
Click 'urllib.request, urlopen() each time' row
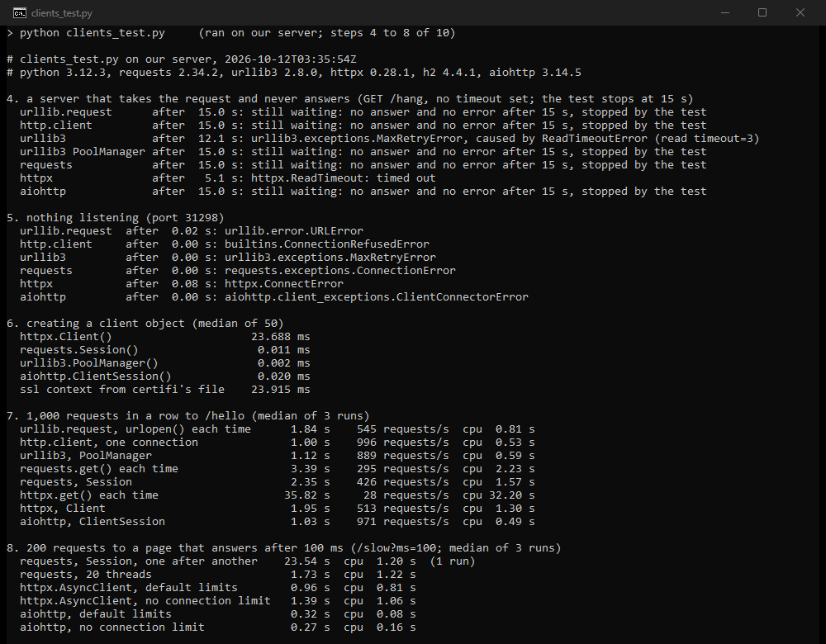pos(277,429)
